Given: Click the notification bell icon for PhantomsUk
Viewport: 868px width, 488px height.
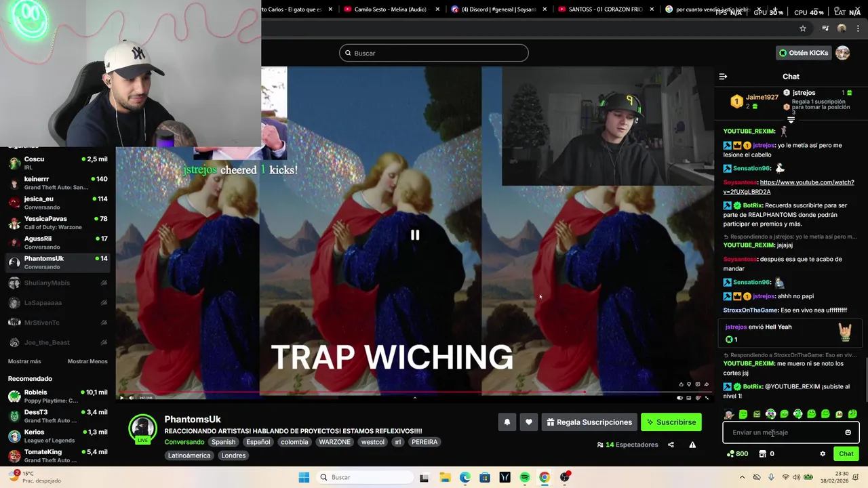Looking at the screenshot, I should (x=507, y=422).
